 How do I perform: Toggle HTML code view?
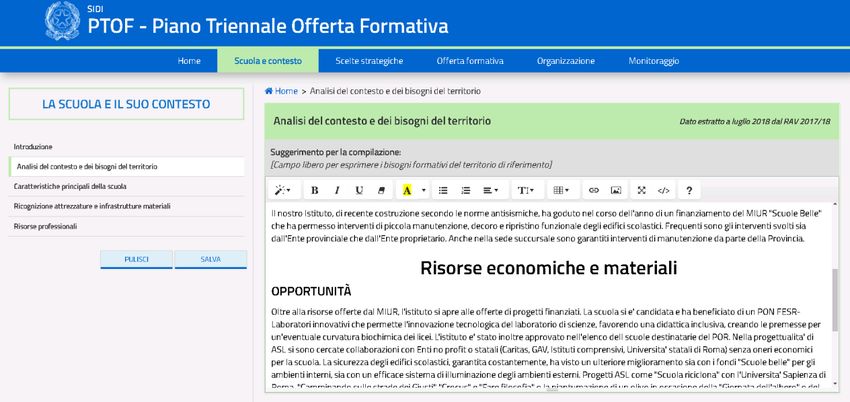click(665, 190)
